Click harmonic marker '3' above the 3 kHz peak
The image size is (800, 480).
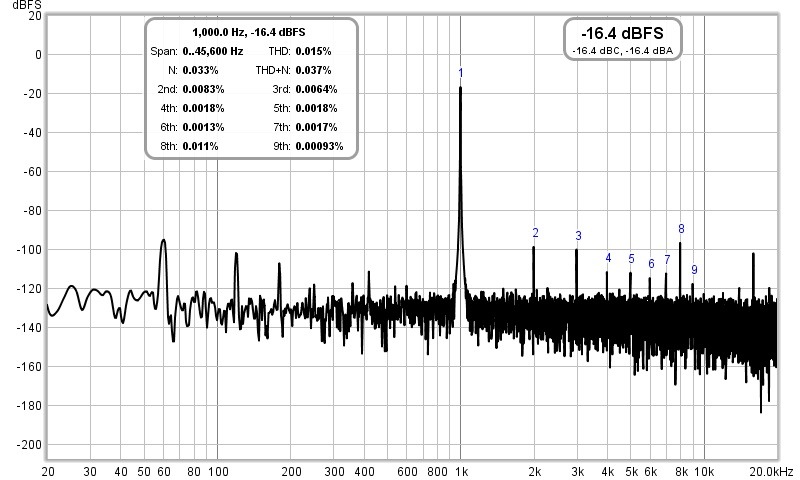coord(578,236)
